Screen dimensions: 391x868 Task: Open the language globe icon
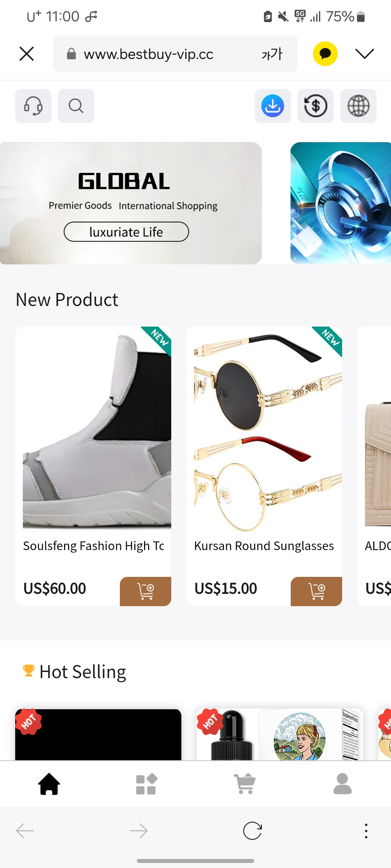point(358,106)
